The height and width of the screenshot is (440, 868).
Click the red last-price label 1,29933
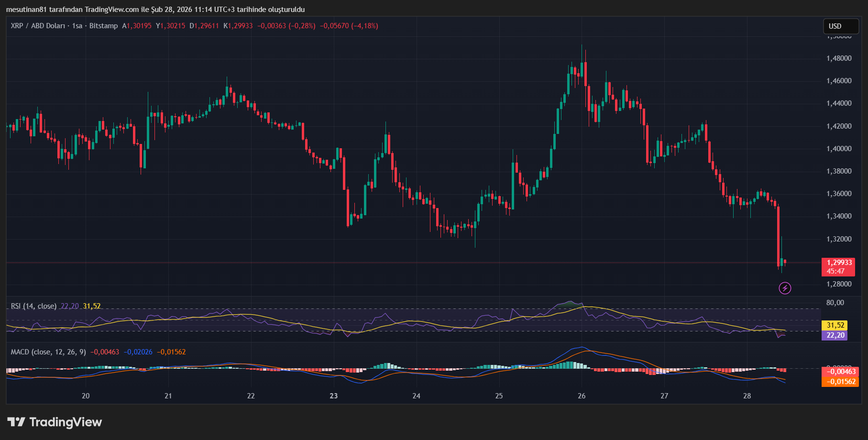838,263
